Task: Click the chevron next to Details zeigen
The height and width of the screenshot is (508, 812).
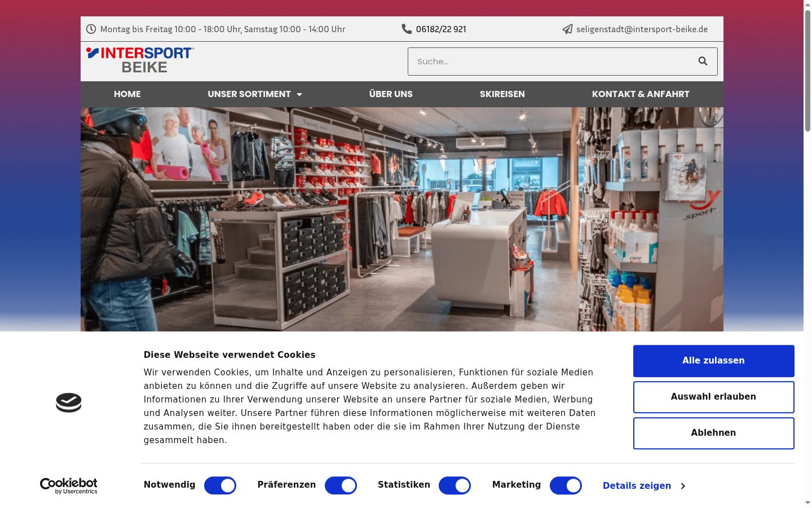Action: tap(683, 486)
